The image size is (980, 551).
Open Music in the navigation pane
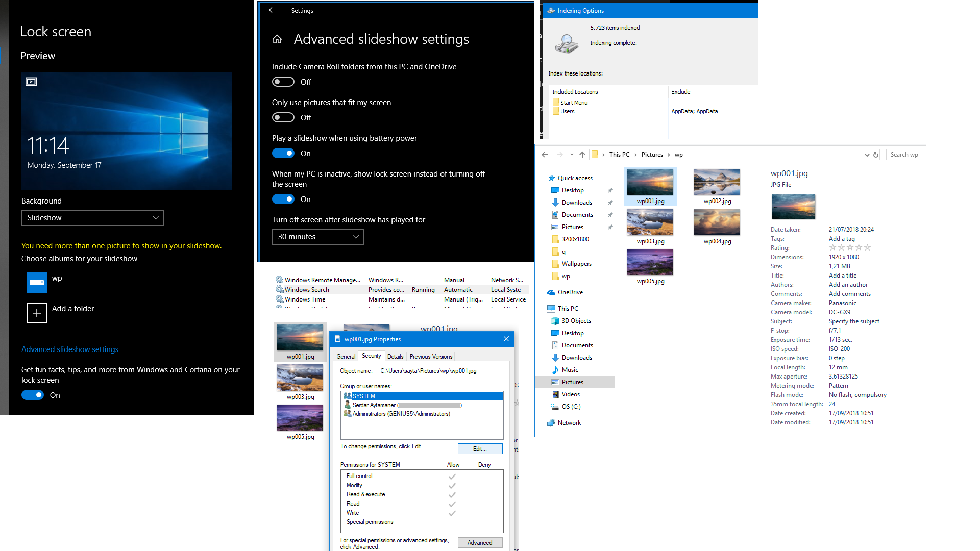click(570, 370)
